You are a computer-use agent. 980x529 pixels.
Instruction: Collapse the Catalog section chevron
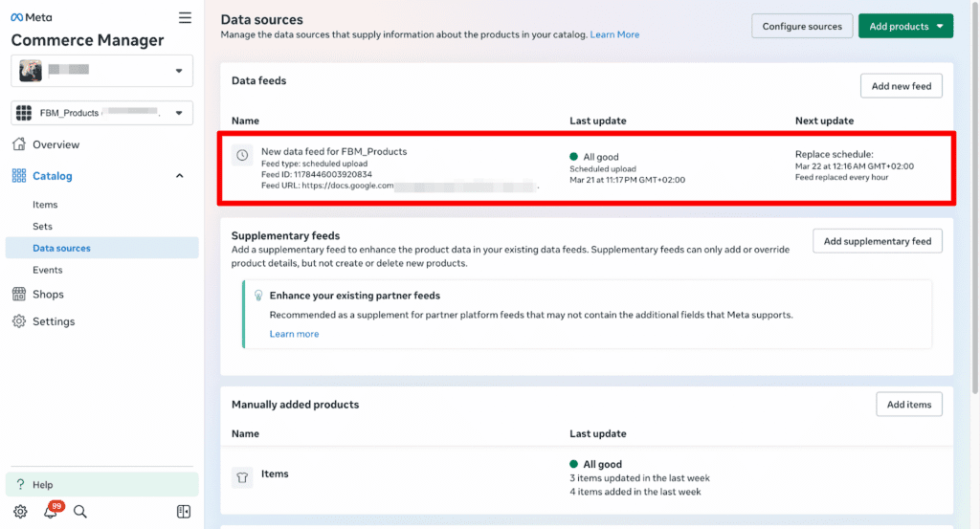click(180, 176)
